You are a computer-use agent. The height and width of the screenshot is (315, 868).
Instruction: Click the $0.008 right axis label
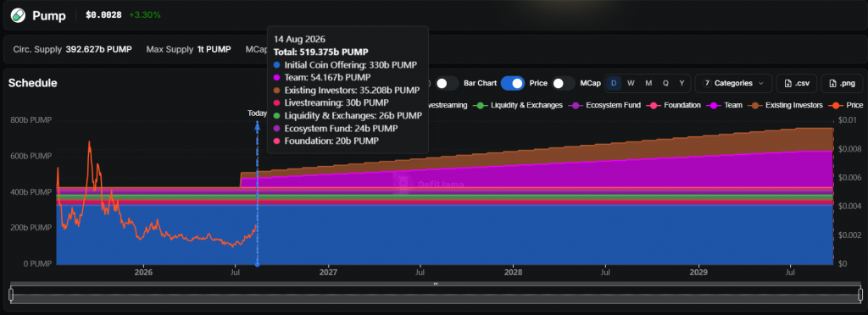(850, 149)
